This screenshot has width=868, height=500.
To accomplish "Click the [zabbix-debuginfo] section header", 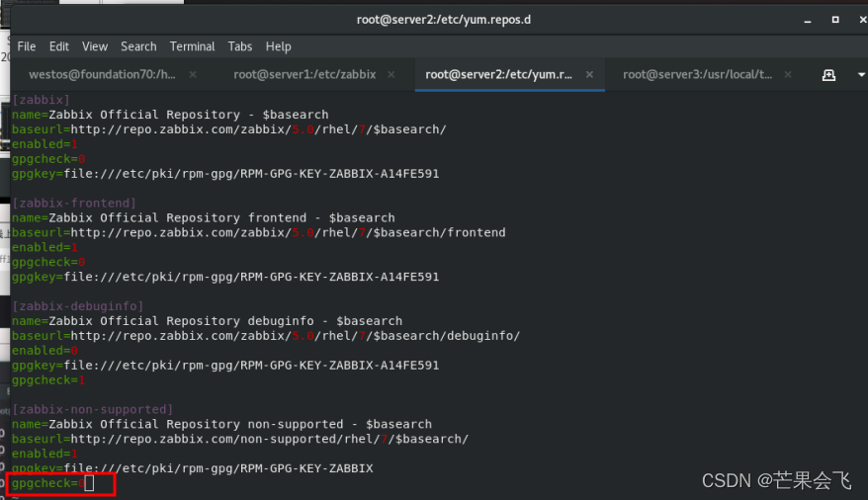I will [x=78, y=306].
